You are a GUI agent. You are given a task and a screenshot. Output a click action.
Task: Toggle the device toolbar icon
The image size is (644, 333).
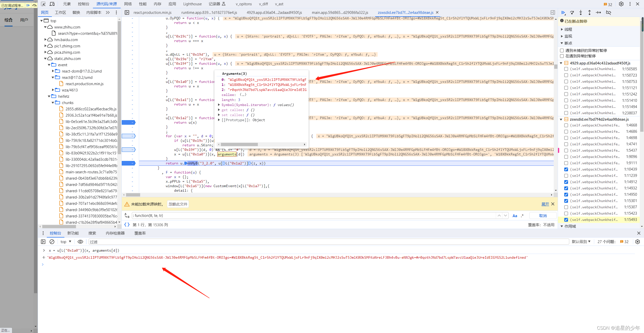[52, 4]
